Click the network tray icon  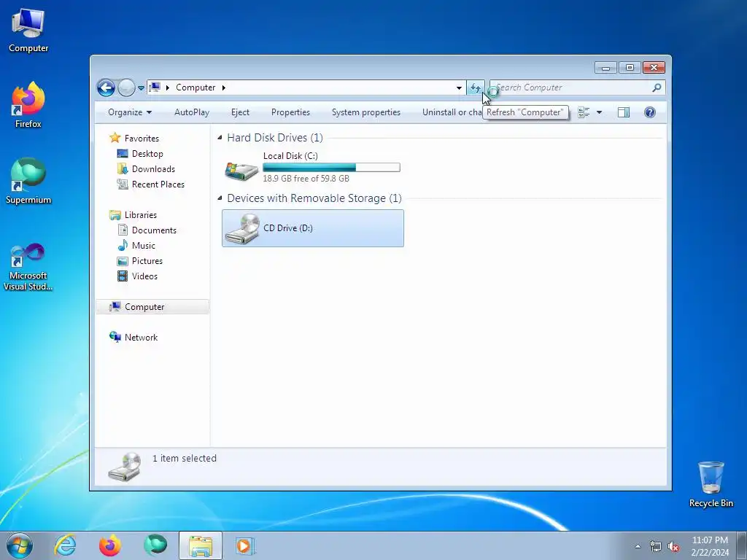tap(656, 546)
